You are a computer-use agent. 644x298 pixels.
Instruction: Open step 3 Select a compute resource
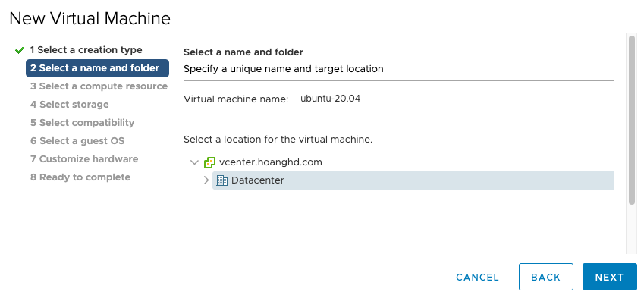click(99, 86)
